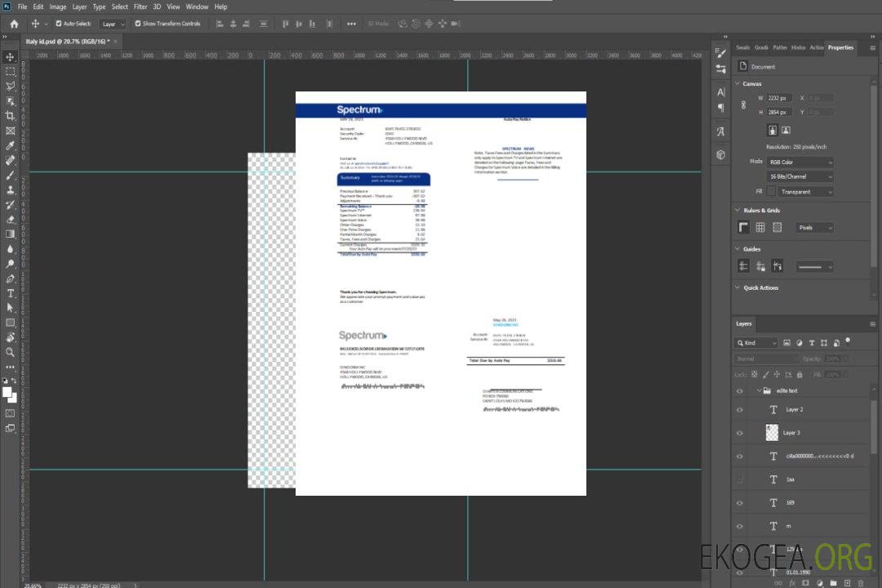882x588 pixels.
Task: Select the History Brush tool
Action: pos(10,205)
